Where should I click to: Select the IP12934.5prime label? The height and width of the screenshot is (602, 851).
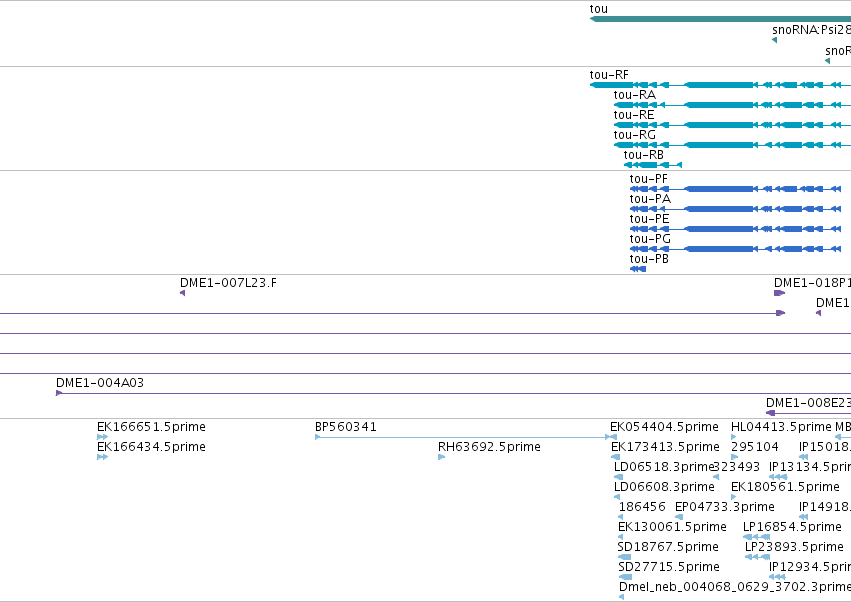pos(810,567)
